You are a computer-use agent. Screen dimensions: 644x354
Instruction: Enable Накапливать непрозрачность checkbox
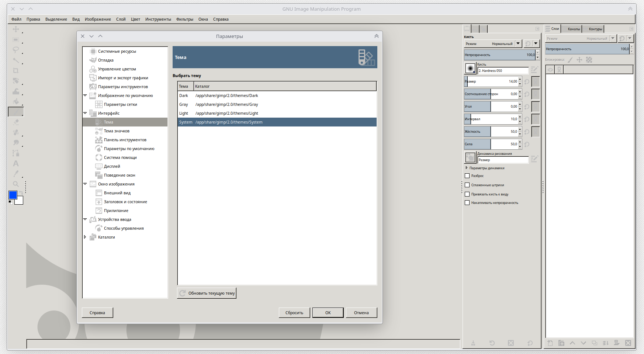click(467, 203)
